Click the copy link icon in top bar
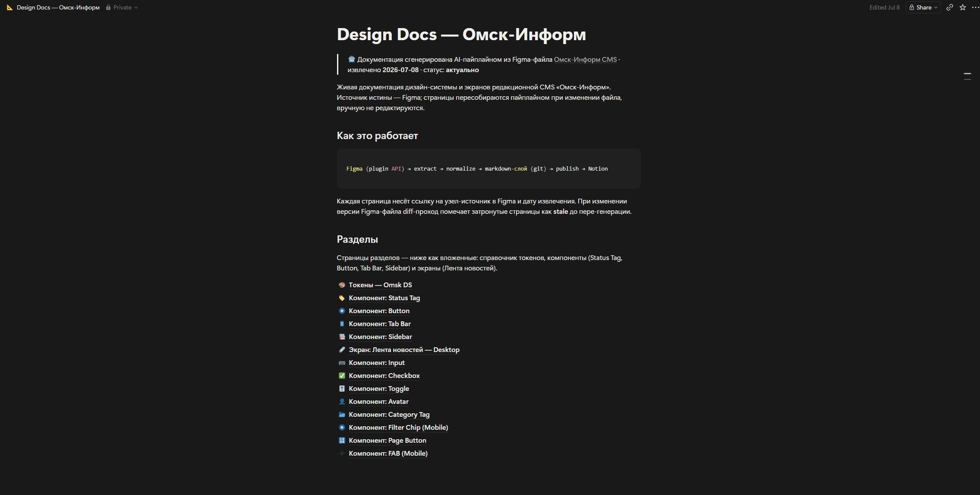This screenshot has width=980, height=495. pyautogui.click(x=949, y=7)
